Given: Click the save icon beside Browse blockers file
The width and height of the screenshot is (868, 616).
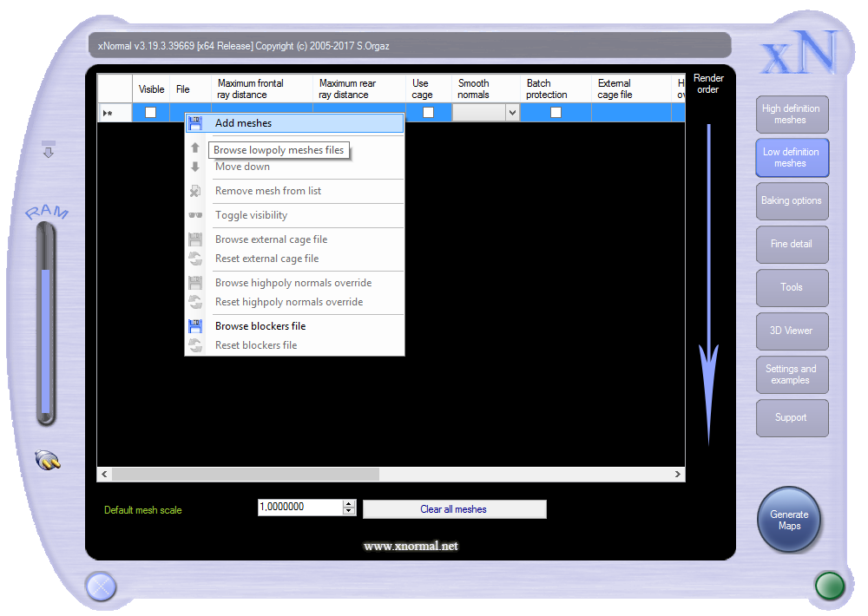Looking at the screenshot, I should (x=195, y=326).
